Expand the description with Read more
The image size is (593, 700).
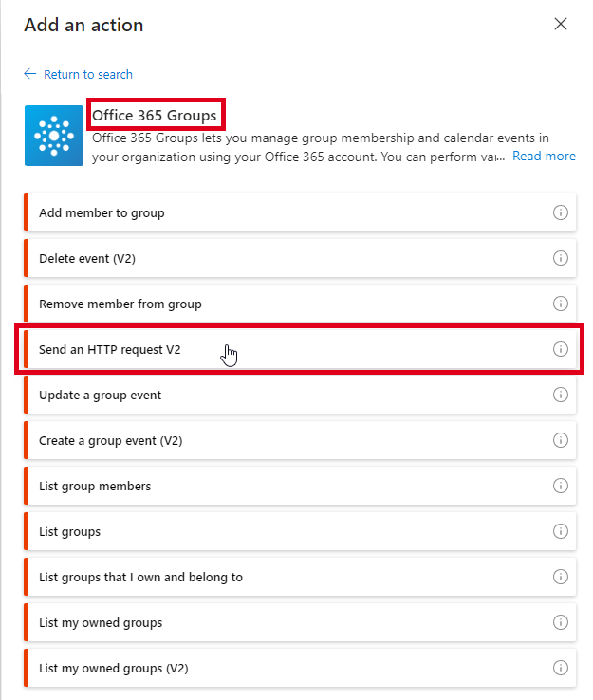(x=544, y=156)
